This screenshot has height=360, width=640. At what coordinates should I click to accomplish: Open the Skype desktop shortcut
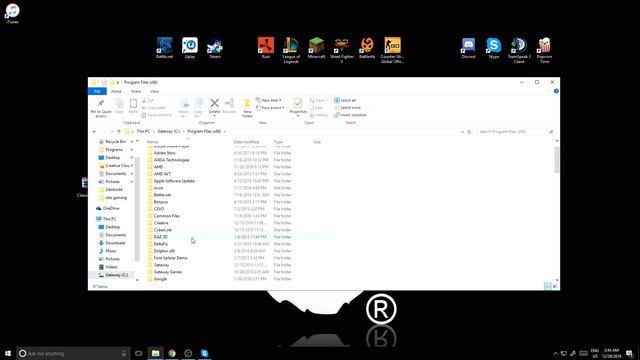[x=493, y=48]
